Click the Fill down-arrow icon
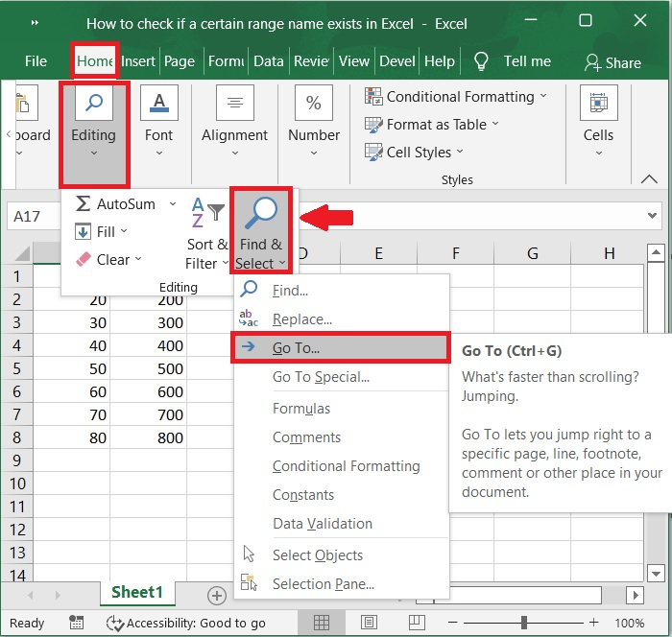 83,232
